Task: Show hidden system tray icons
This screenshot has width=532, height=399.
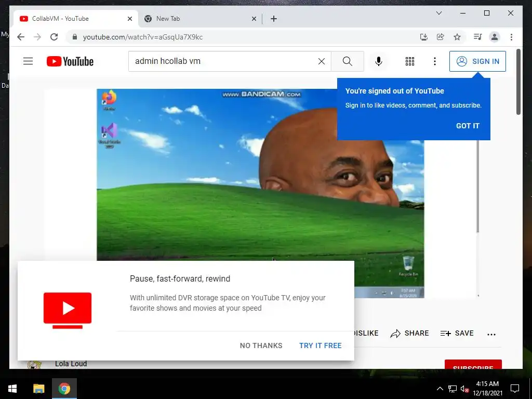Action: [440, 389]
